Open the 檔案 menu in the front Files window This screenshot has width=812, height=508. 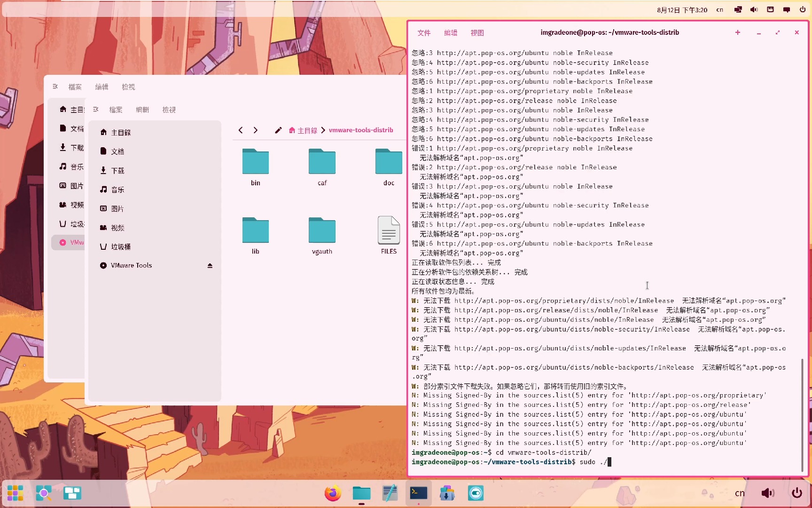coord(116,110)
